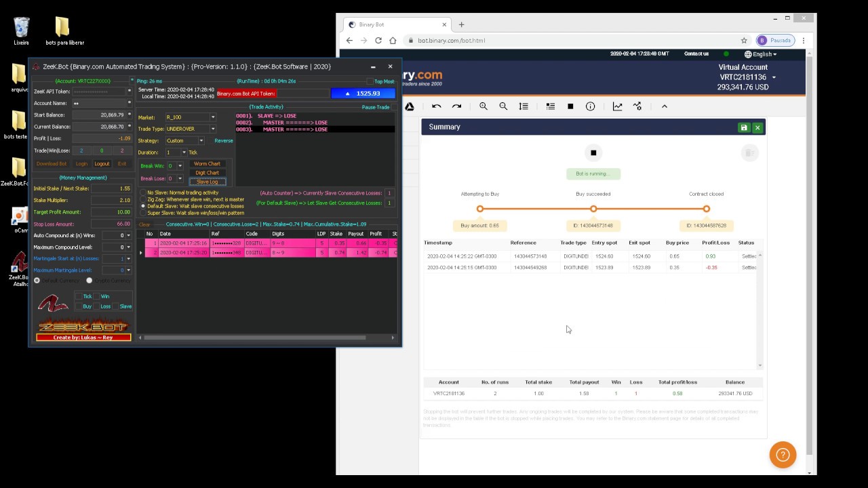868x488 pixels.
Task: Open the Strategy Custom dropdown
Action: tap(201, 141)
